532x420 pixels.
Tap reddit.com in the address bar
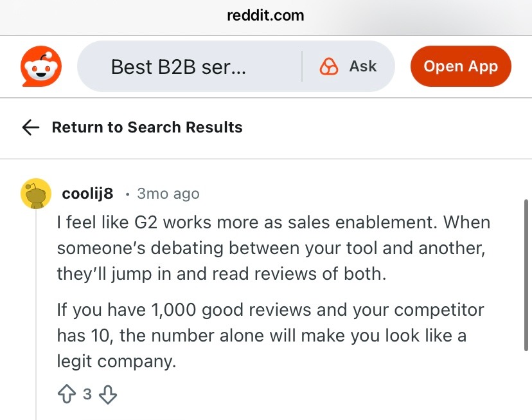(x=266, y=15)
